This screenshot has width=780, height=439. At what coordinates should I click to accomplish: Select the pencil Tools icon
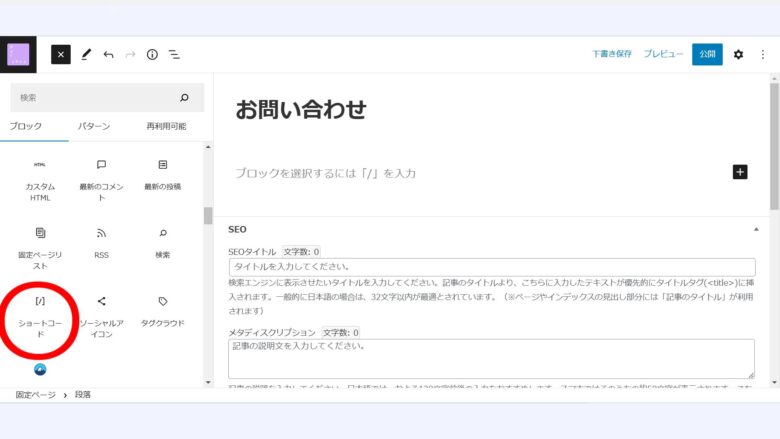86,55
